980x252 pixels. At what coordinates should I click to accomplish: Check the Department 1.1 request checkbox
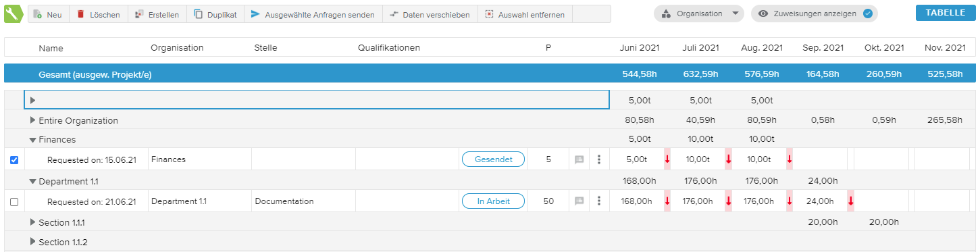point(14,201)
